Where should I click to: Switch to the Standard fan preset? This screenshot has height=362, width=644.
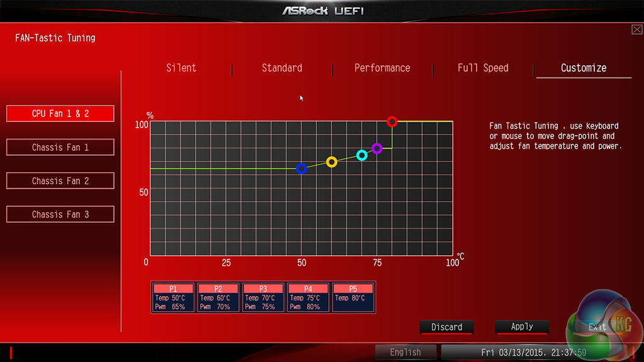coord(282,68)
